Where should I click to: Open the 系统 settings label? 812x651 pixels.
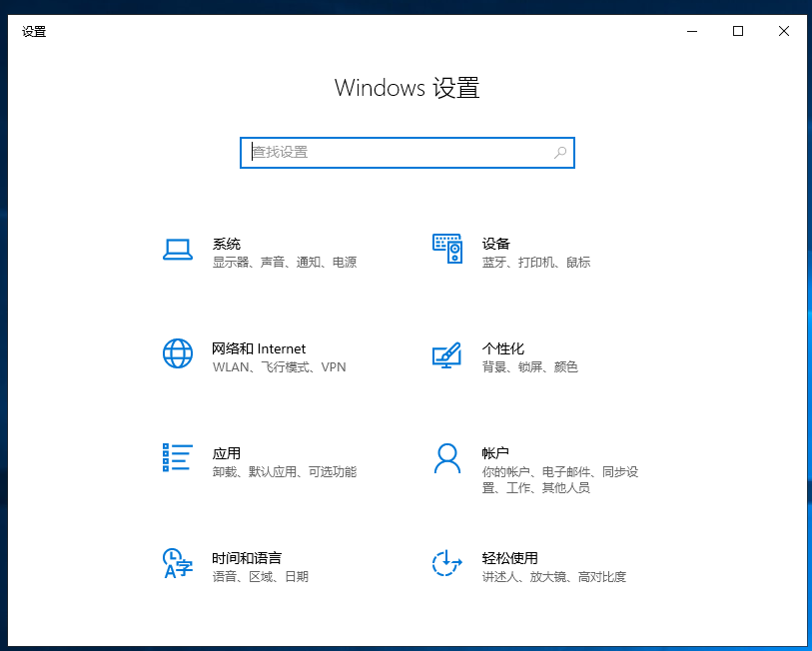[x=227, y=244]
